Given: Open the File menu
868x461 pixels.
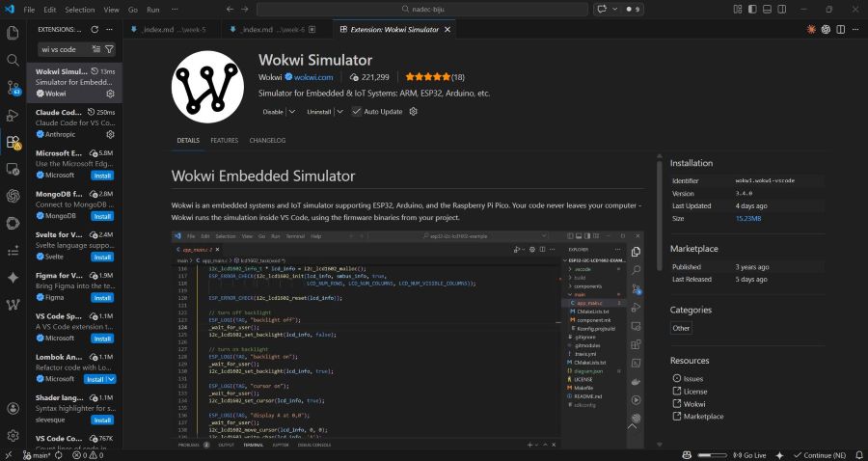Looking at the screenshot, I should pyautogui.click(x=29, y=10).
